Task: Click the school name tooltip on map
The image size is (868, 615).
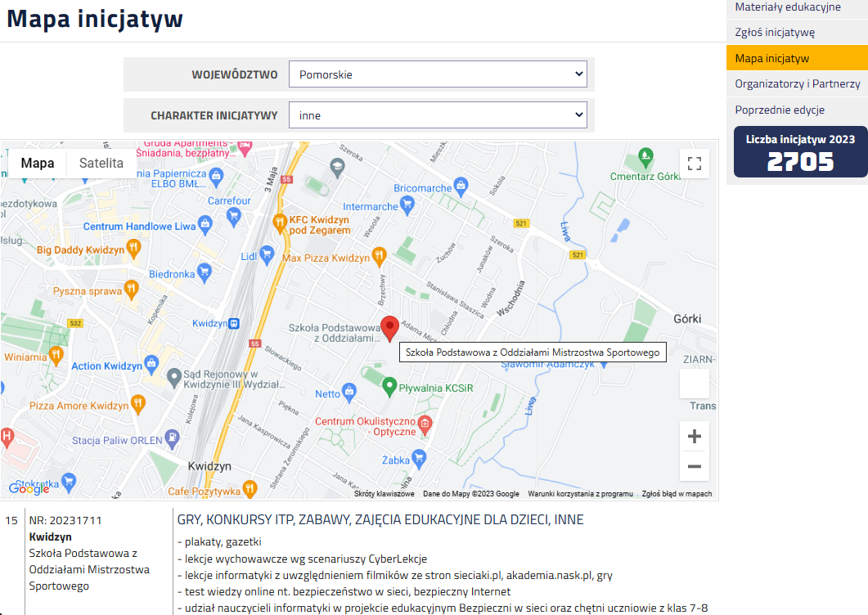Action: 533,352
